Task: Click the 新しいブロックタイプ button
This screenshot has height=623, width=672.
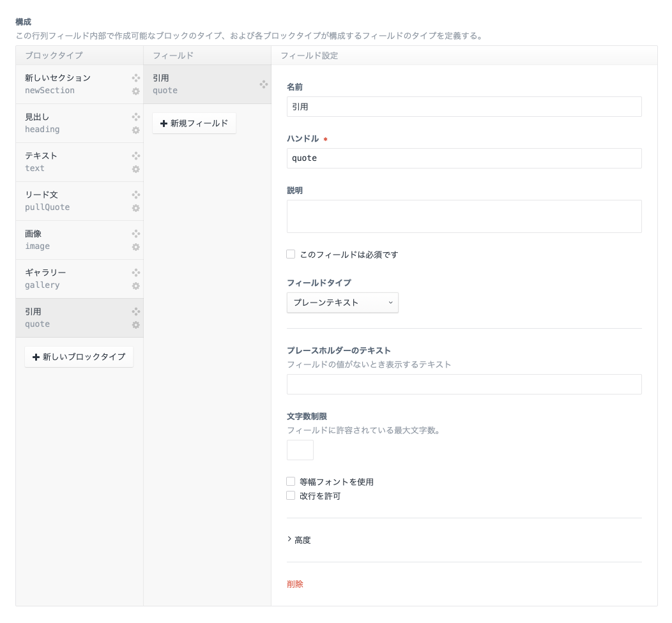Action: point(79,357)
